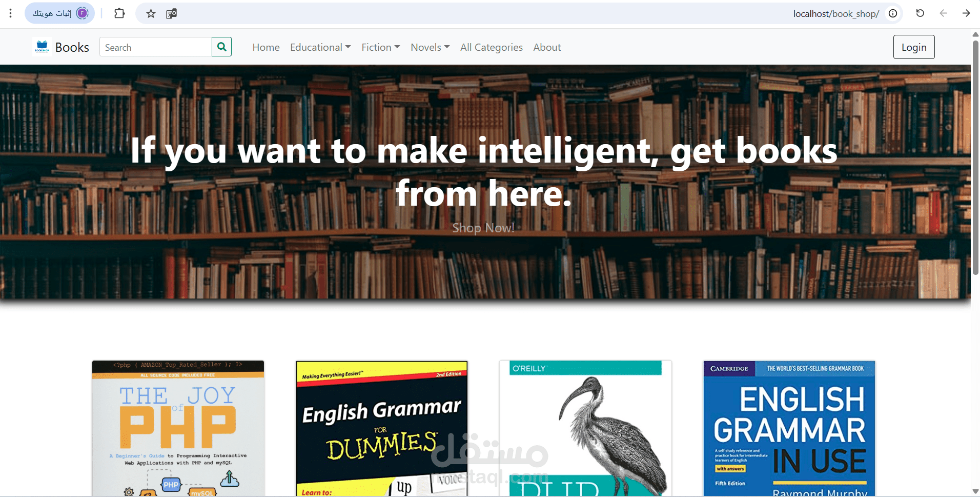Open the O'Reilly bird book cover
Image resolution: width=980 pixels, height=497 pixels.
[585, 428]
